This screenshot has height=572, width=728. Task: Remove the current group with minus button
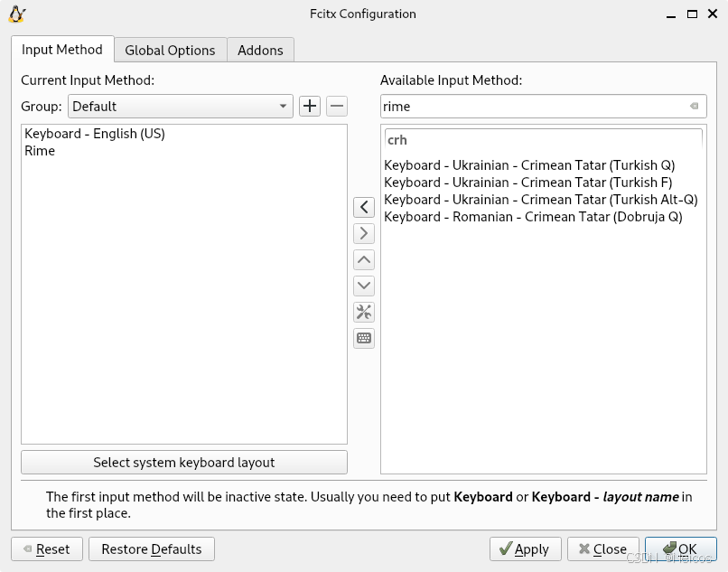tap(337, 106)
